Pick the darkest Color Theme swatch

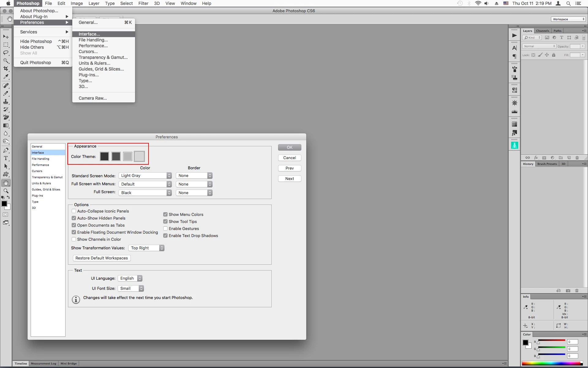(x=104, y=156)
